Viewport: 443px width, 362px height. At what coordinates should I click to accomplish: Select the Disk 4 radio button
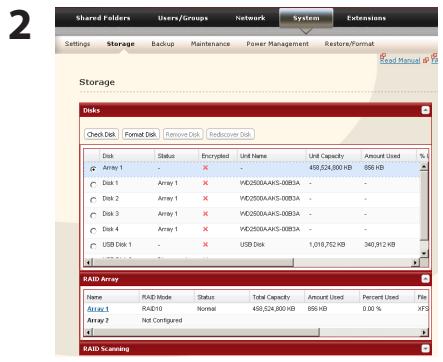pyautogui.click(x=93, y=230)
